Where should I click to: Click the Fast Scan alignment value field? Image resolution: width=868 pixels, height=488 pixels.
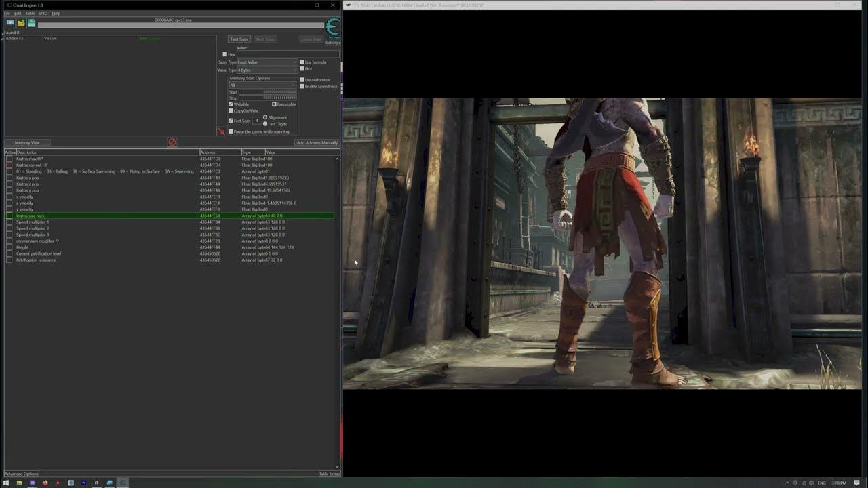coord(257,121)
